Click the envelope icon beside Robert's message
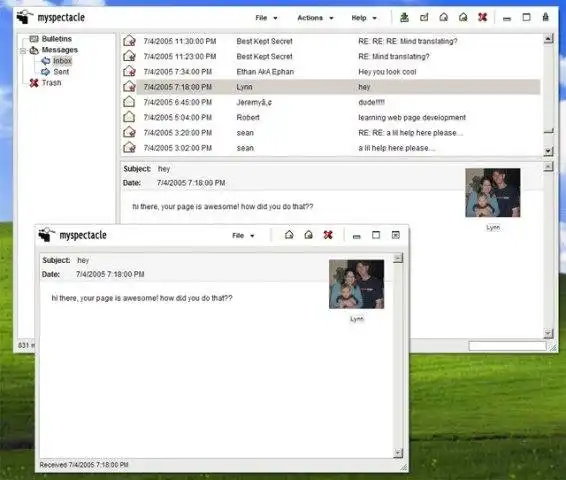Image resolution: width=566 pixels, height=480 pixels. click(129, 117)
